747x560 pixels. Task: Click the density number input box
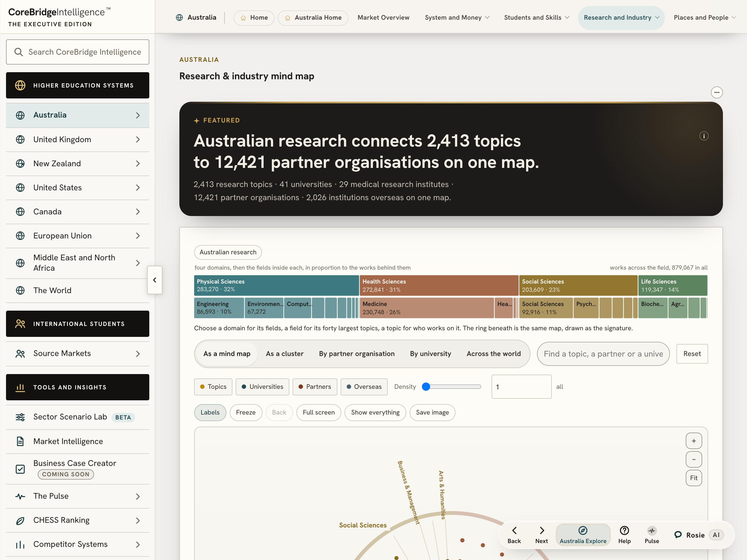coord(521,387)
